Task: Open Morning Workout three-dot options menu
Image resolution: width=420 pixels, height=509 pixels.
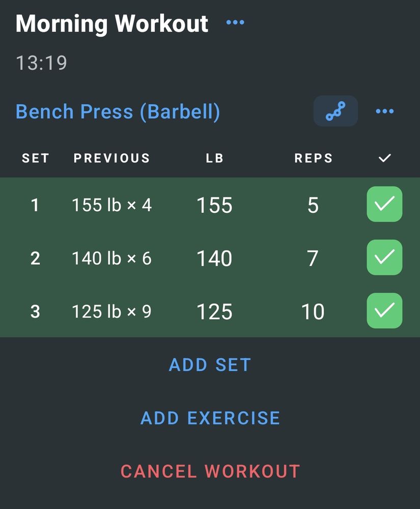Action: (235, 22)
